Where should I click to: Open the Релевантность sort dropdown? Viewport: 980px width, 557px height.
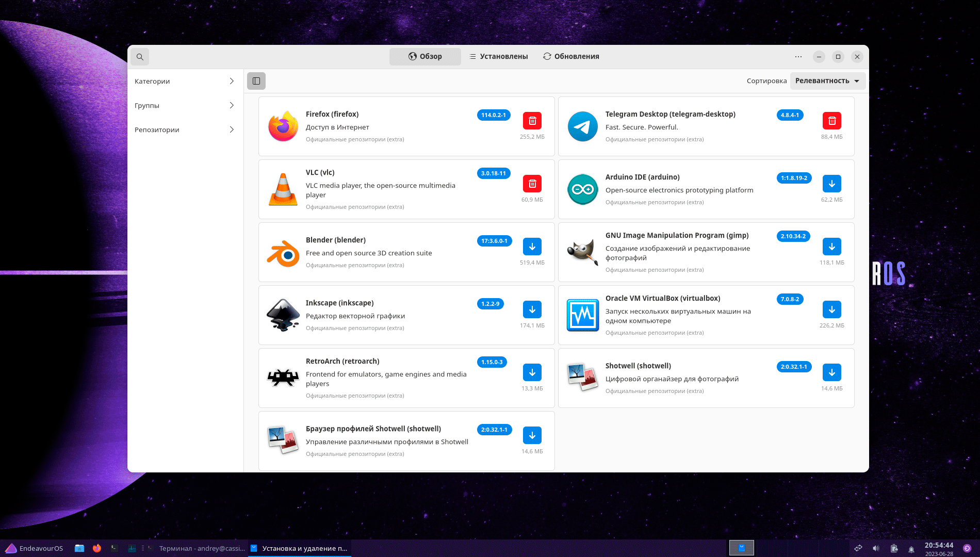tap(828, 81)
